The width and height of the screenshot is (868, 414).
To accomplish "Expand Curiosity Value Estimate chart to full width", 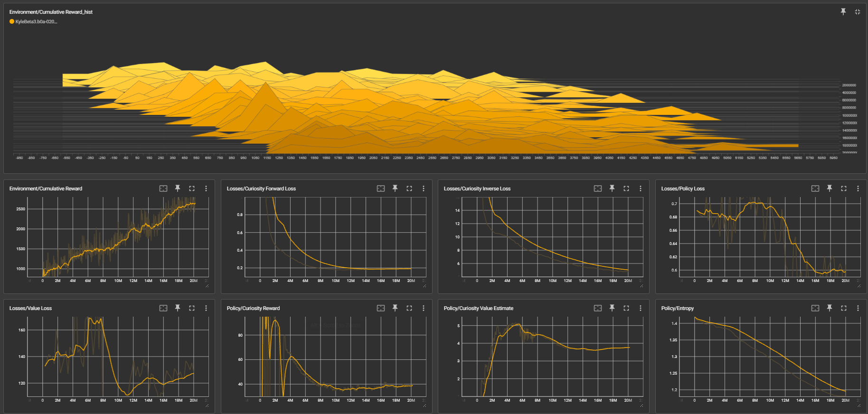I will 626,308.
